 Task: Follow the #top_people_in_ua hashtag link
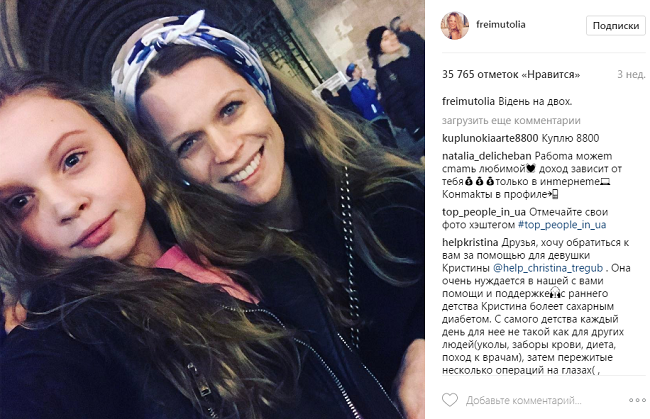(562, 225)
